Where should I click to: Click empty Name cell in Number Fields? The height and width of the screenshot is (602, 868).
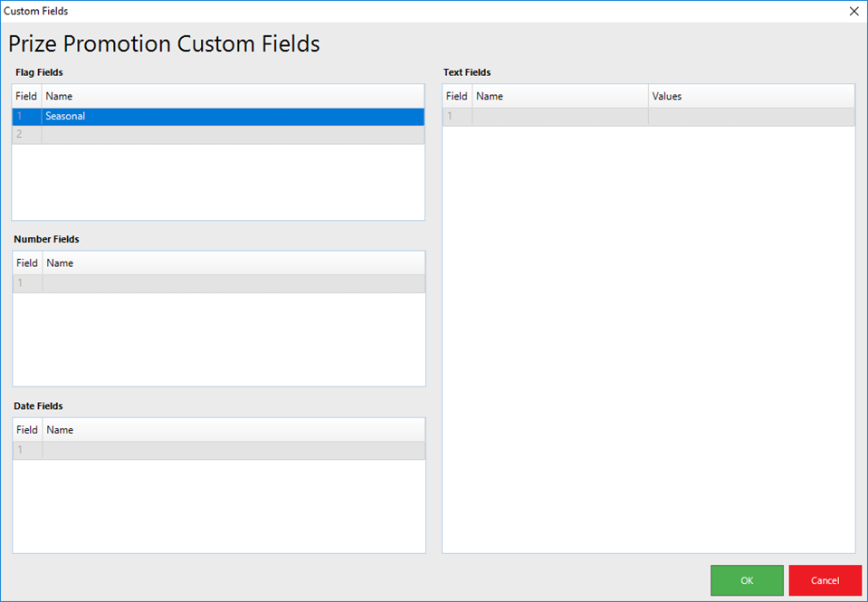tap(234, 283)
